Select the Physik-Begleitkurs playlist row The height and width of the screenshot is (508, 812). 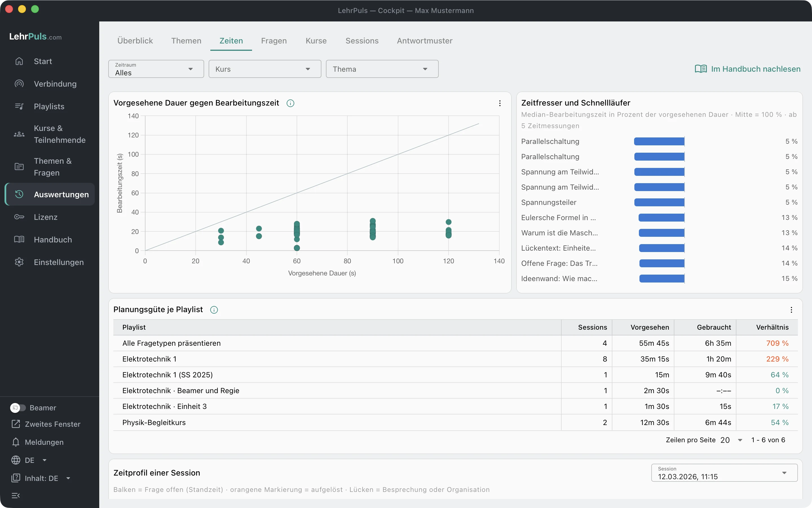(455, 422)
